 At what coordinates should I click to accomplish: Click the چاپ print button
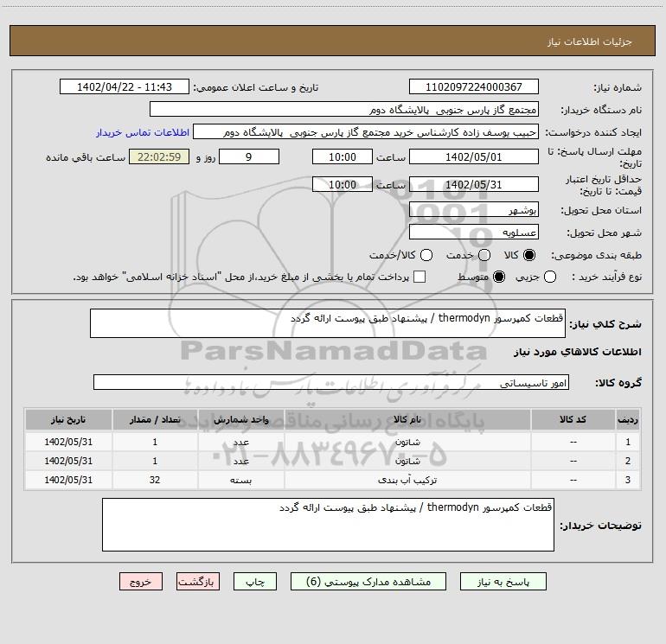[255, 582]
